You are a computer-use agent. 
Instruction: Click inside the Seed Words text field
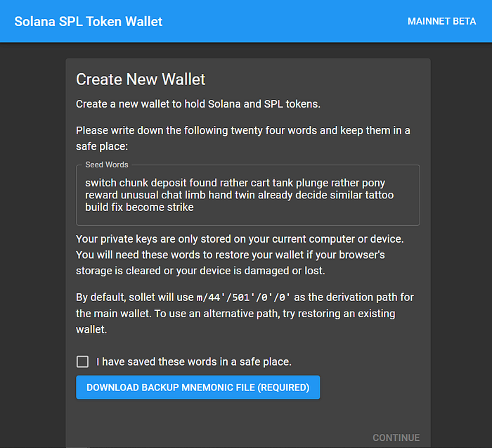248,195
